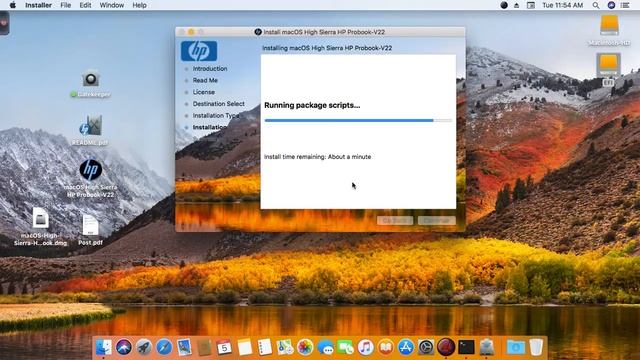Open the Help menu
This screenshot has width=640, height=360.
point(140,5)
